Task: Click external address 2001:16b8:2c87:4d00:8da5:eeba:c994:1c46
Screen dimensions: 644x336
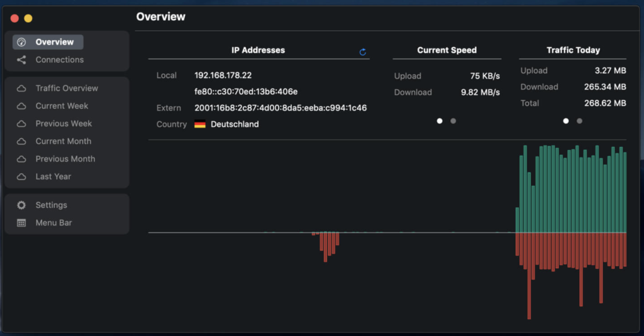Action: [280, 108]
